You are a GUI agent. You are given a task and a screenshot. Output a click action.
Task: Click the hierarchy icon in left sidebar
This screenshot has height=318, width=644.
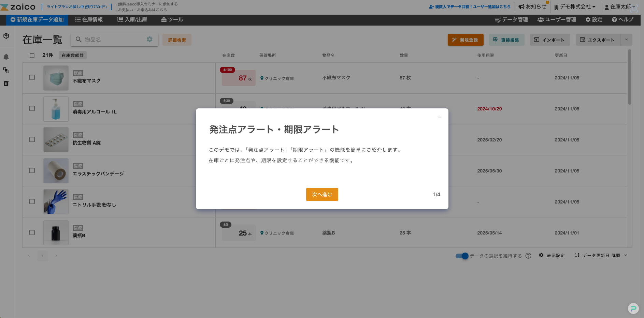(6, 71)
